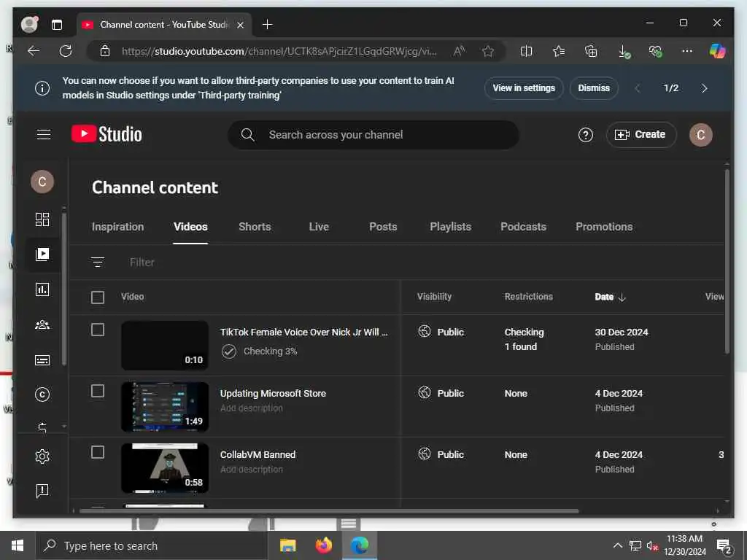This screenshot has width=747, height=560.
Task: Open the Updating Microsoft Store thumbnail
Action: [x=165, y=407]
